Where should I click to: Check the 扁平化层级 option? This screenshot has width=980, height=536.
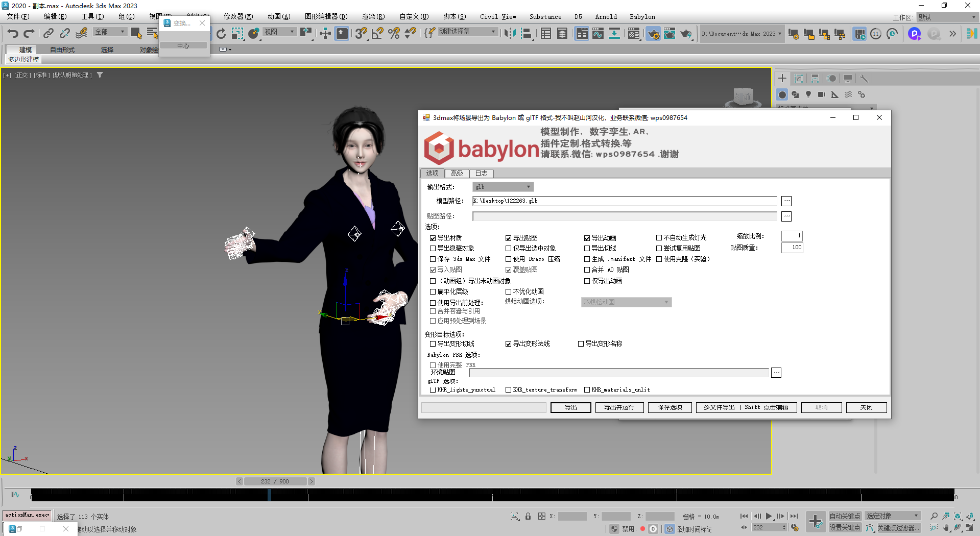coord(433,292)
